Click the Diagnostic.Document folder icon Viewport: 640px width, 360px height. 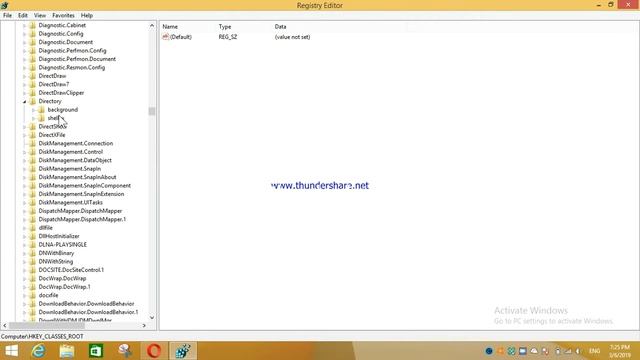(33, 42)
